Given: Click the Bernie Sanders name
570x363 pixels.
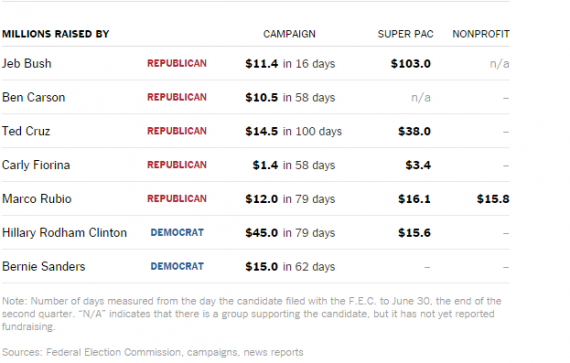Looking at the screenshot, I should click(x=44, y=266).
